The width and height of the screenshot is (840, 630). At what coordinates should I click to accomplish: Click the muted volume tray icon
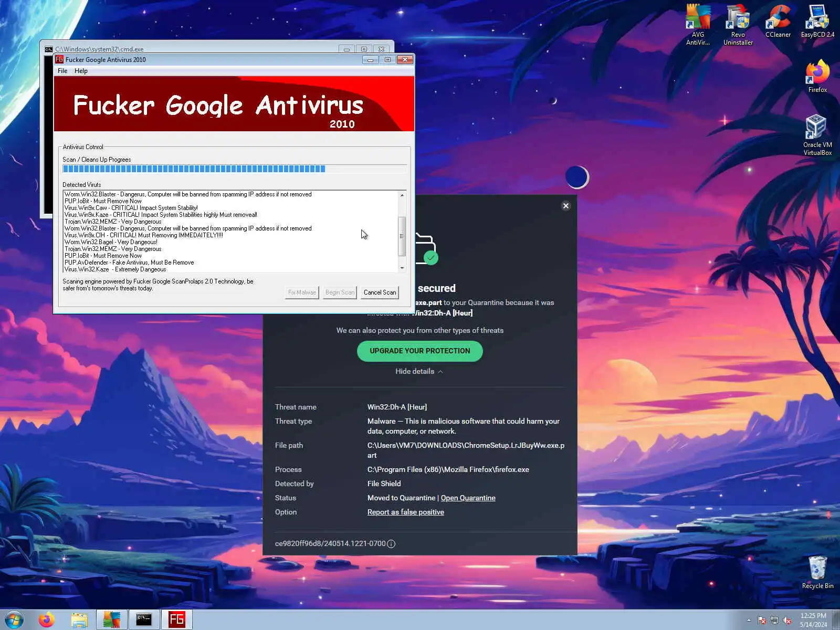tap(787, 620)
